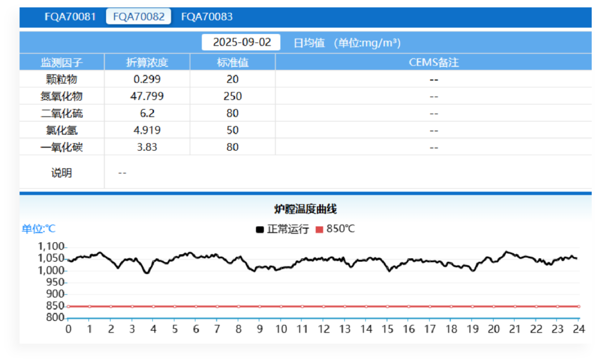Select the 颗粒物 row label
The height and width of the screenshot is (364, 599).
pos(62,79)
